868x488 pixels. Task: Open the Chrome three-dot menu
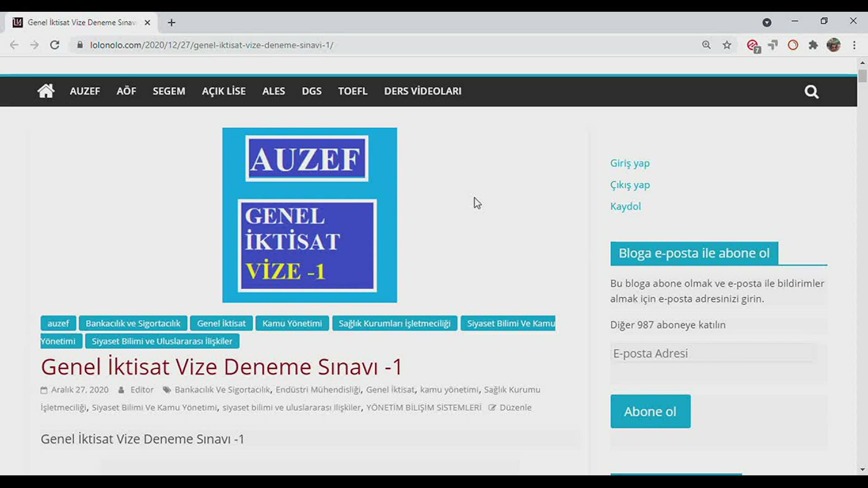(854, 45)
